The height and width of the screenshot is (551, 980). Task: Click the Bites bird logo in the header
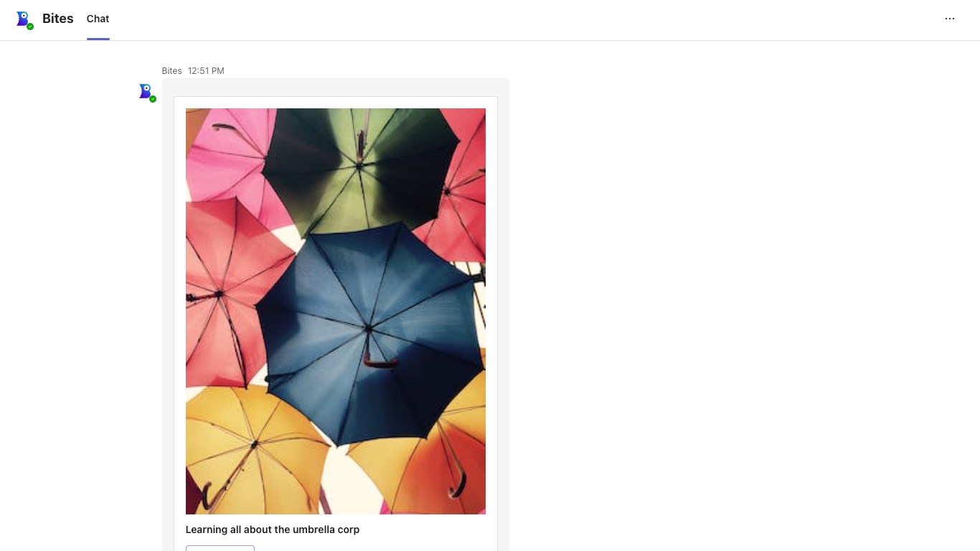click(x=24, y=19)
